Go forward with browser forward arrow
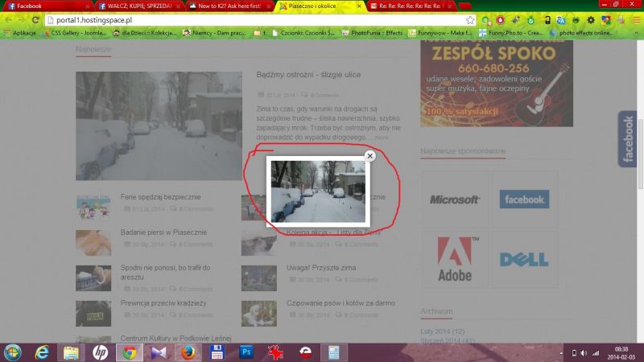 tap(22, 19)
